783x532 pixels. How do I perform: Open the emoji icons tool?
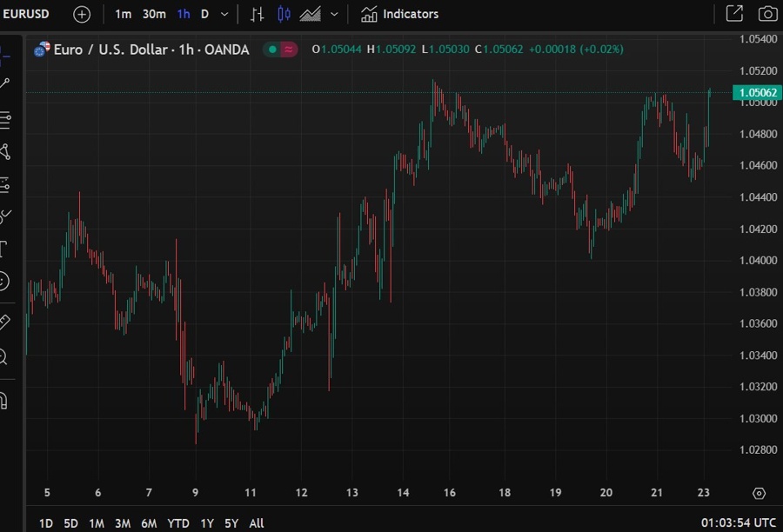3,281
